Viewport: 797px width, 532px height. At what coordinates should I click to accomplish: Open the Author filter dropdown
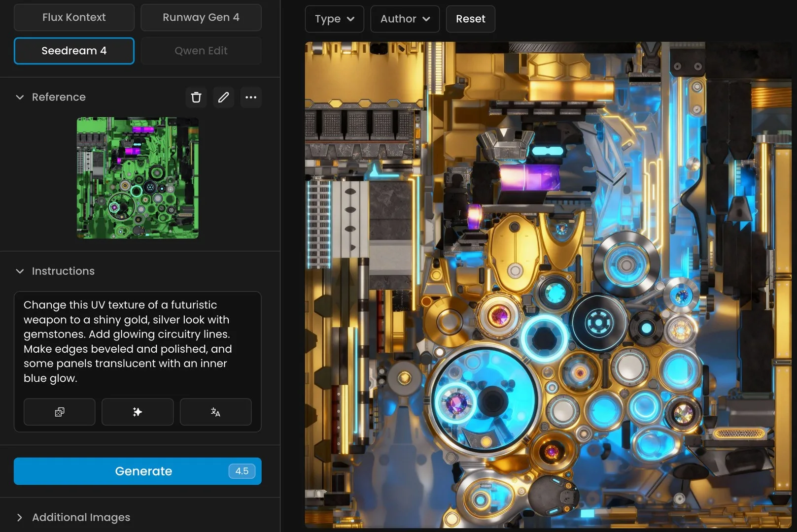(x=405, y=19)
